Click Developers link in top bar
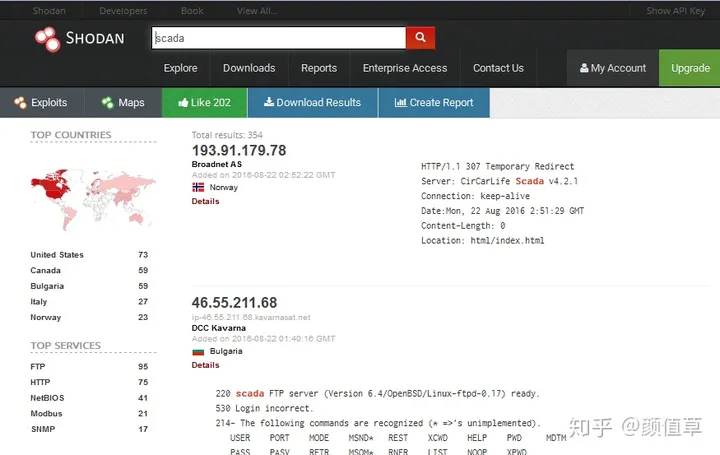The image size is (720, 455). tap(123, 11)
